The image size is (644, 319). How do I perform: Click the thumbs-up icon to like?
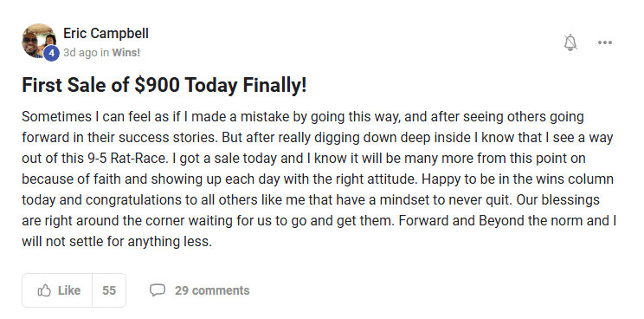pyautogui.click(x=44, y=290)
